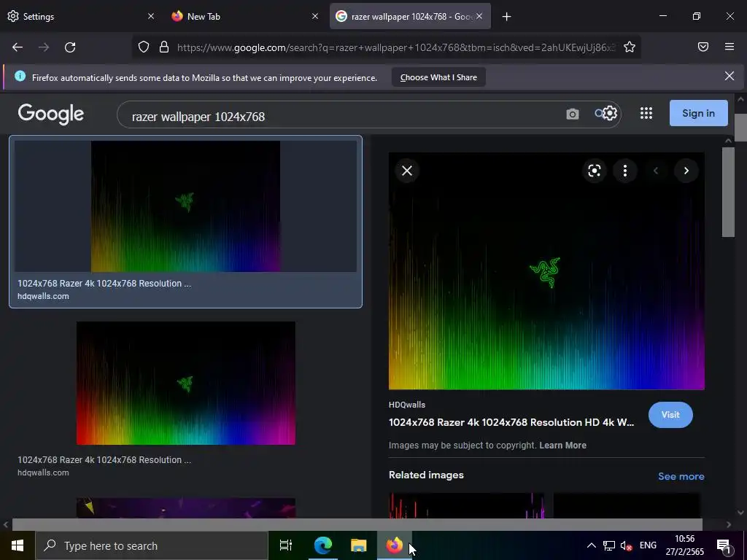
Task: Switch to the Settings tab
Action: click(81, 16)
